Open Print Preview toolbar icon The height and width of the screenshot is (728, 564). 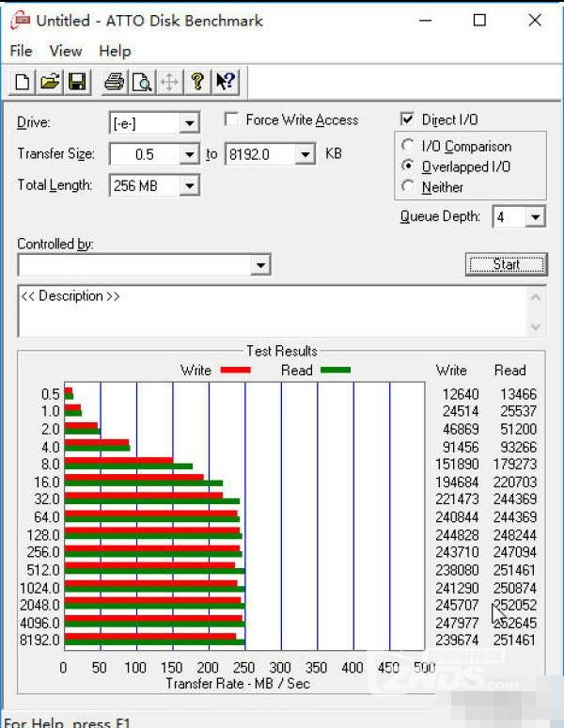click(x=141, y=82)
